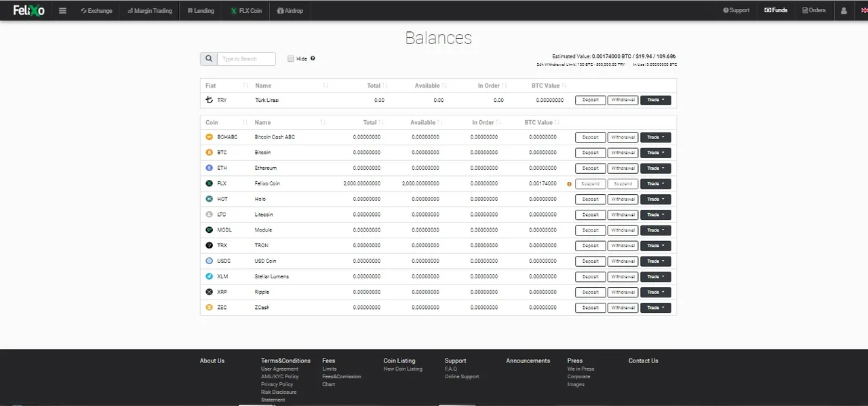868x406 pixels.
Task: Click the HOT coin icon
Action: pos(209,199)
